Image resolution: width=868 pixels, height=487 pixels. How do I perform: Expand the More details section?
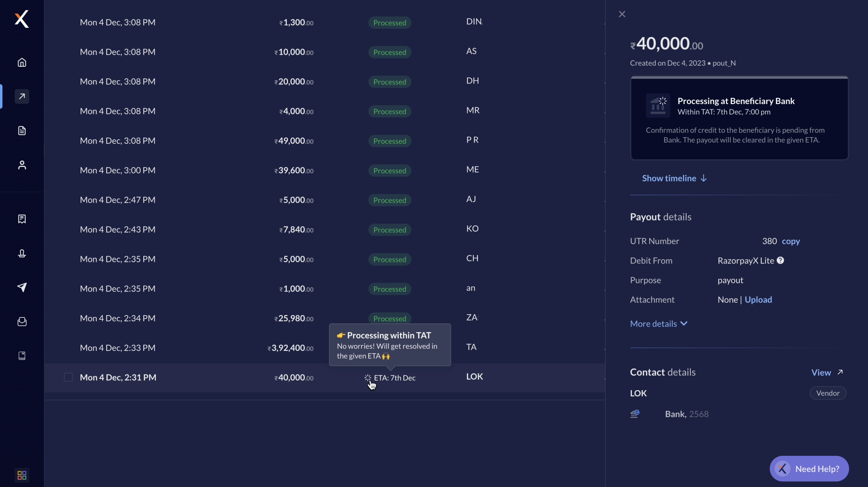(x=658, y=324)
